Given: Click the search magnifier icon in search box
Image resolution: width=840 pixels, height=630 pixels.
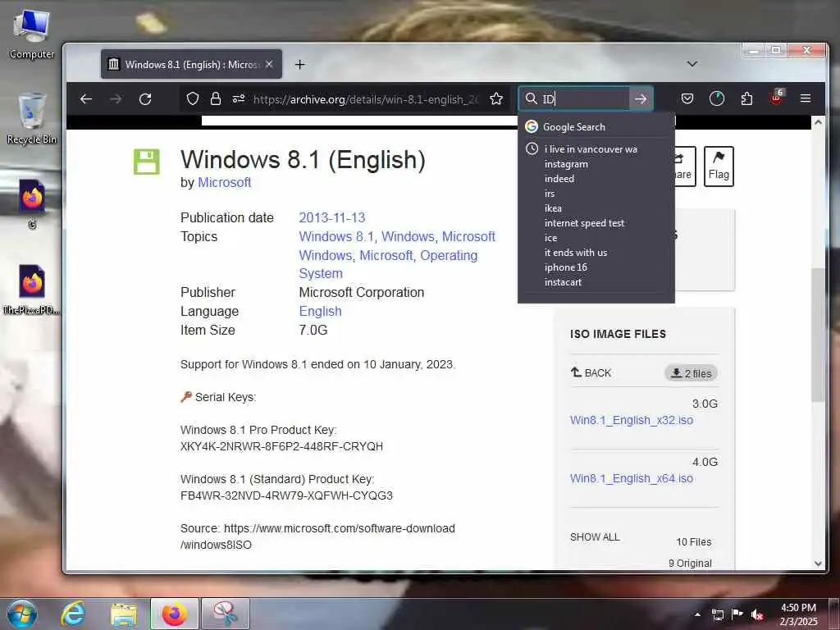Looking at the screenshot, I should tap(531, 98).
